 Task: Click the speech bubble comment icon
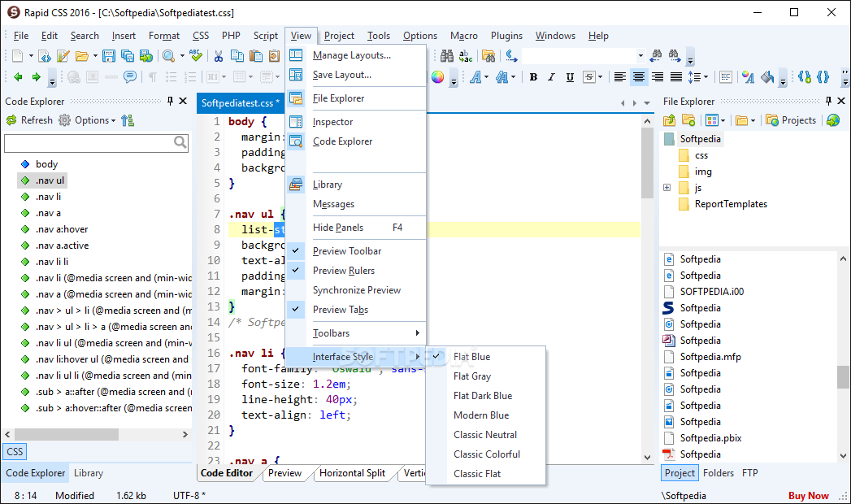click(x=130, y=77)
